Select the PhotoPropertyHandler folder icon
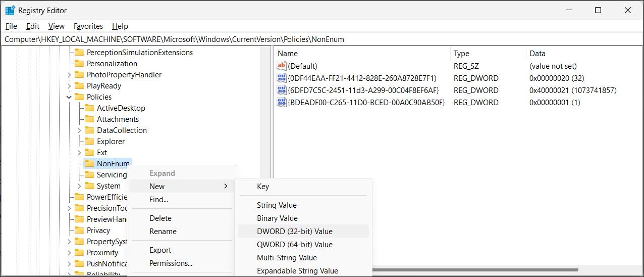This screenshot has height=277, width=644. coord(79,74)
